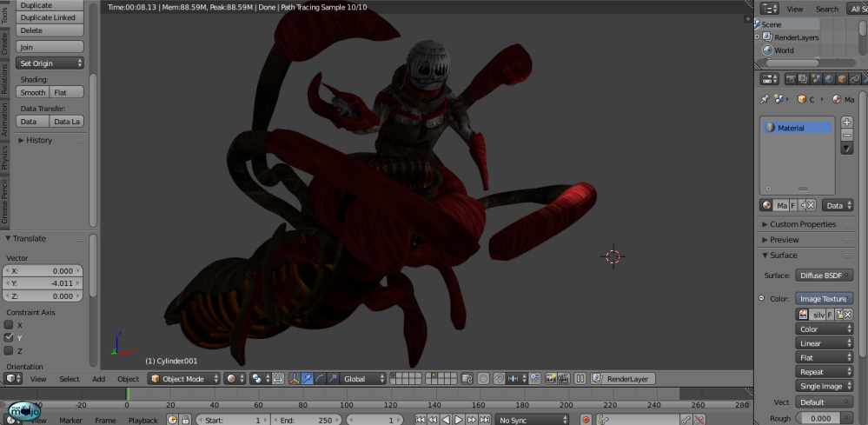Enable the X constraint axis checkbox
This screenshot has height=425, width=868.
[x=9, y=325]
